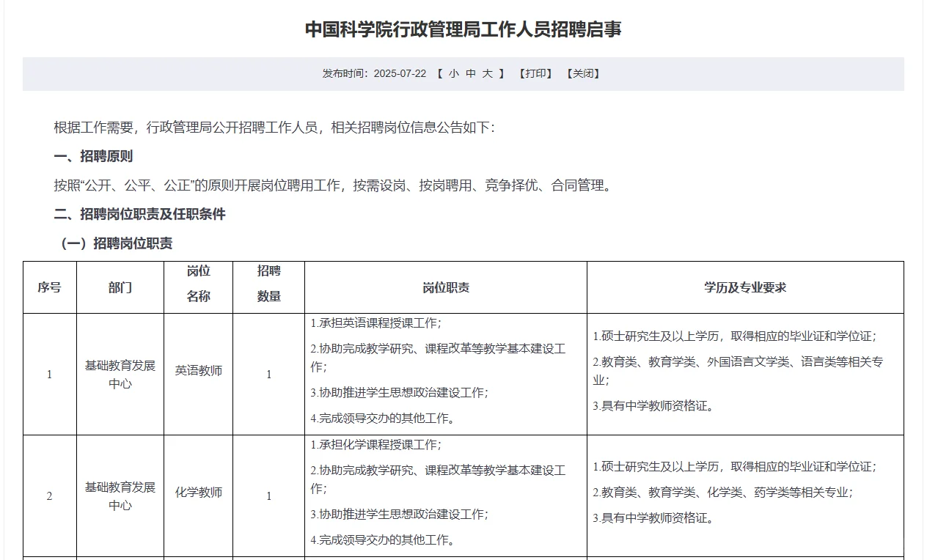Click the 打印 print link

[535, 73]
